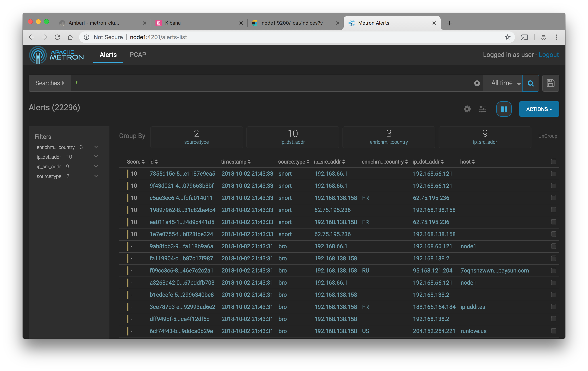Group alerts by source:type
The height and width of the screenshot is (371, 588).
196,137
